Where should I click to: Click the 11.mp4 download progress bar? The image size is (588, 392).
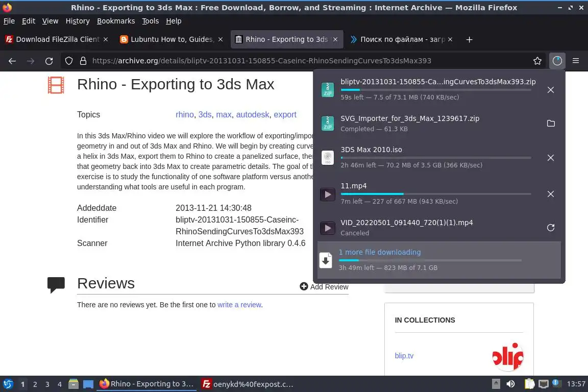[x=436, y=194]
